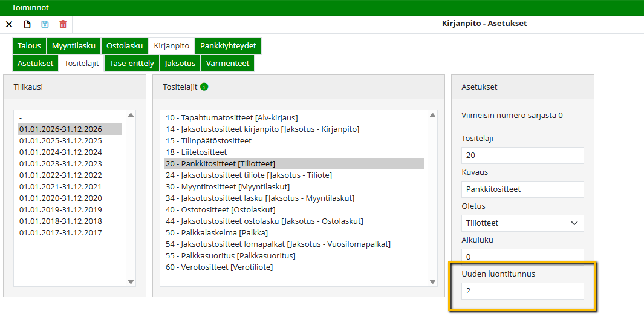Viewport: 644px width, 331px height.
Task: Click the blue save disk icon
Action: click(x=45, y=24)
